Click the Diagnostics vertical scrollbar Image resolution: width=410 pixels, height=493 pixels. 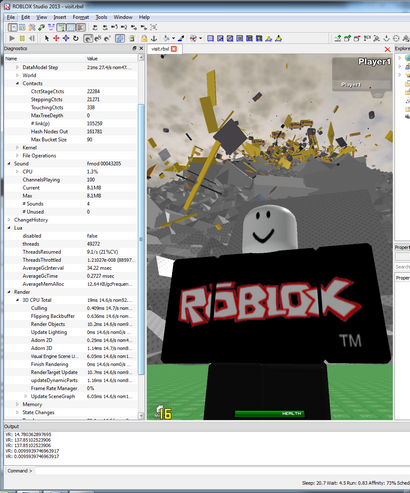[x=141, y=238]
